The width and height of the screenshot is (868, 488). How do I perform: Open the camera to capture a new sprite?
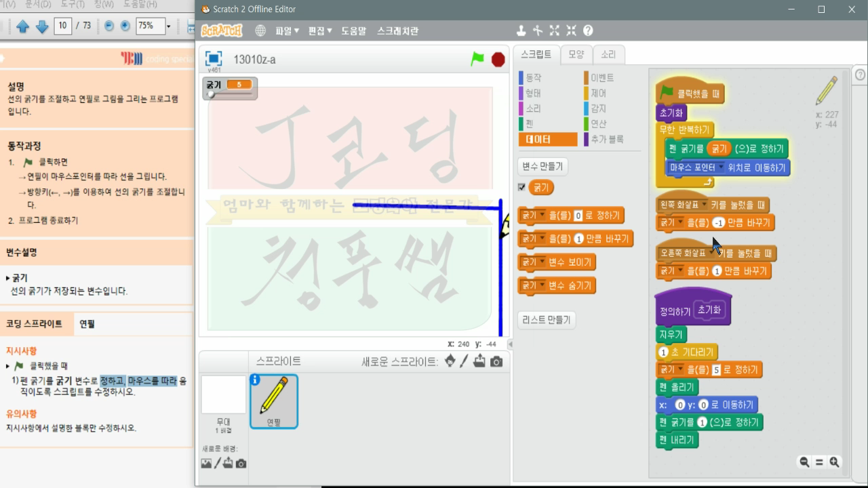pos(497,363)
